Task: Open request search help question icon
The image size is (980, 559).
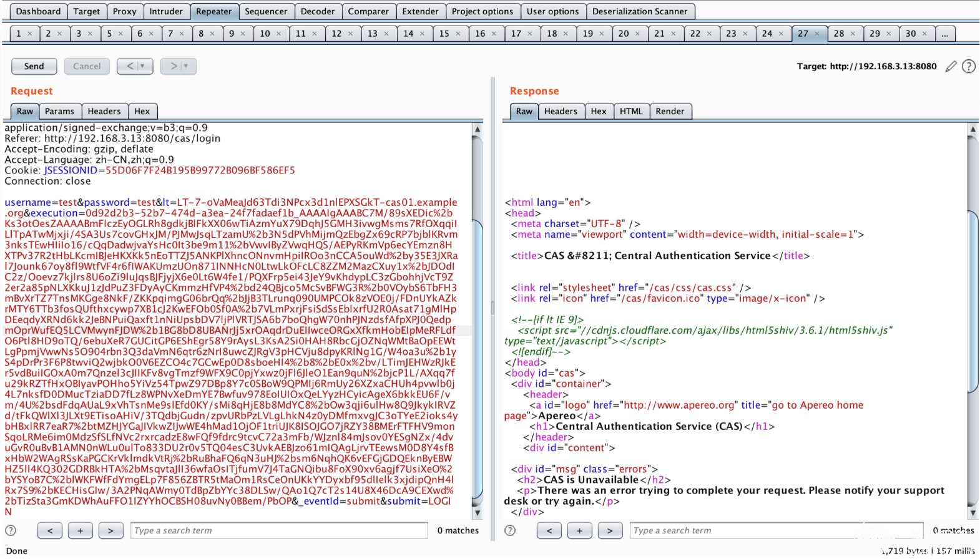Action: pos(11,530)
